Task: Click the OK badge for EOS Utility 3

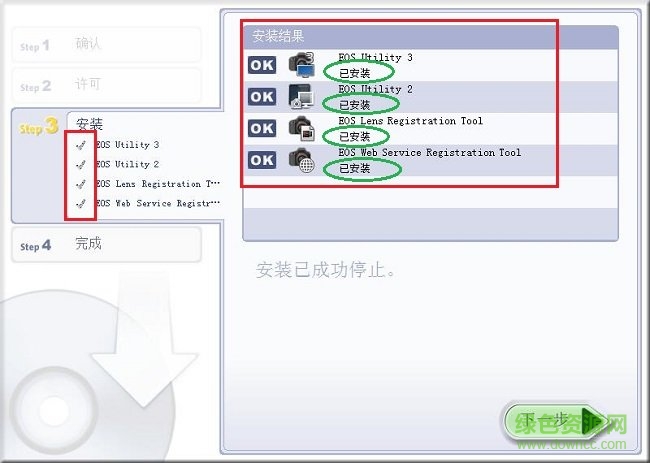Action: click(262, 65)
